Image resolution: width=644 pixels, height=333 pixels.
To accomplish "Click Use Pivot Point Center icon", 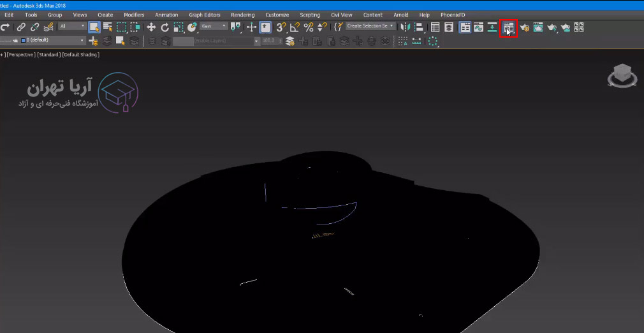I will tap(236, 27).
